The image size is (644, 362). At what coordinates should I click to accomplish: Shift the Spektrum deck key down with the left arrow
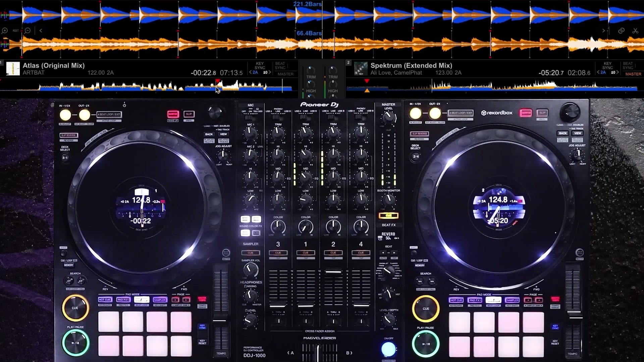point(598,72)
